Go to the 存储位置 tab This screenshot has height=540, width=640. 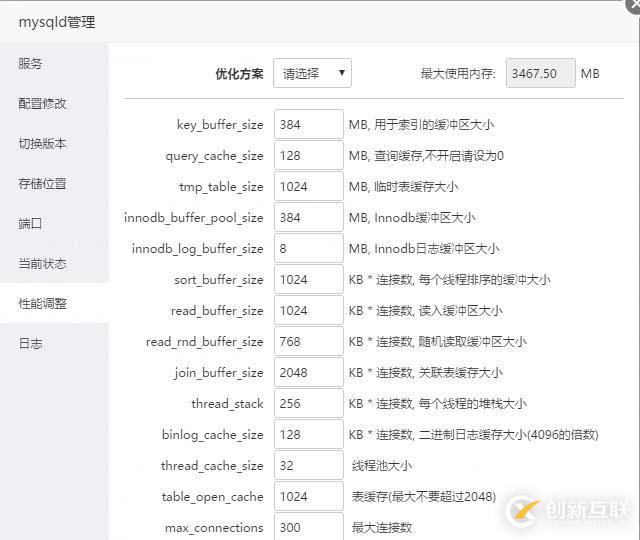[54, 184]
